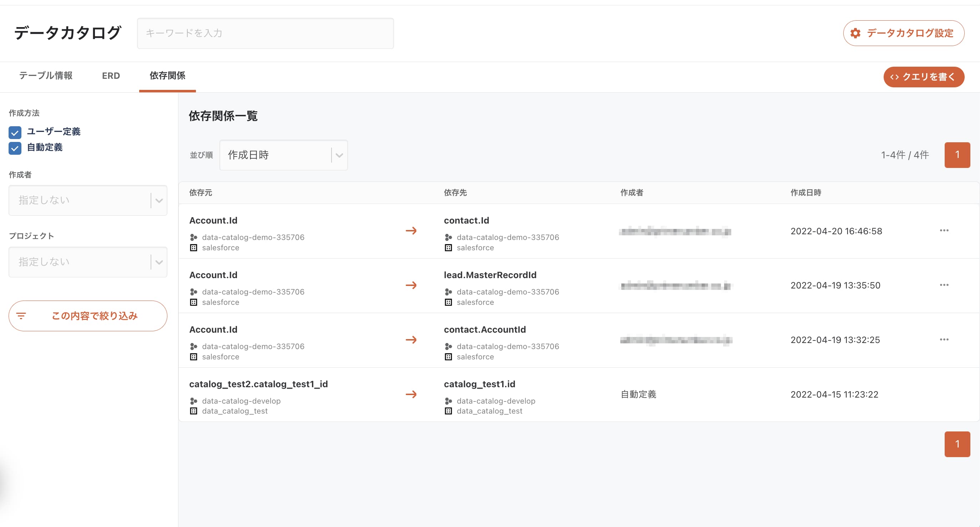Click dataset icon beside salesforce under contact.AccountId
The width and height of the screenshot is (980, 527).
click(448, 357)
